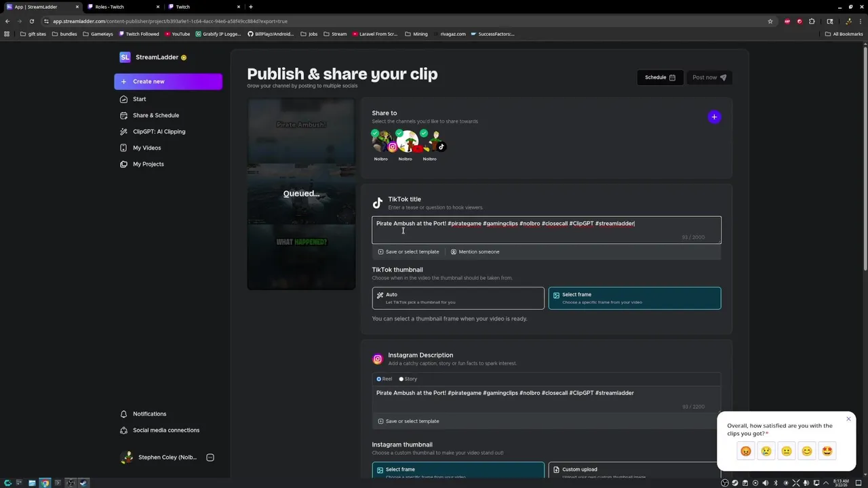Switch to the Twitch browser tab

[203, 7]
